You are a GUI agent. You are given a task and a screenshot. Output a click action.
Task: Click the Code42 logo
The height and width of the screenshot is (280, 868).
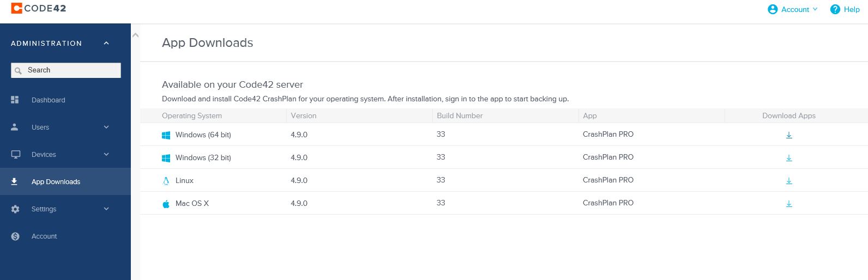pyautogui.click(x=39, y=8)
